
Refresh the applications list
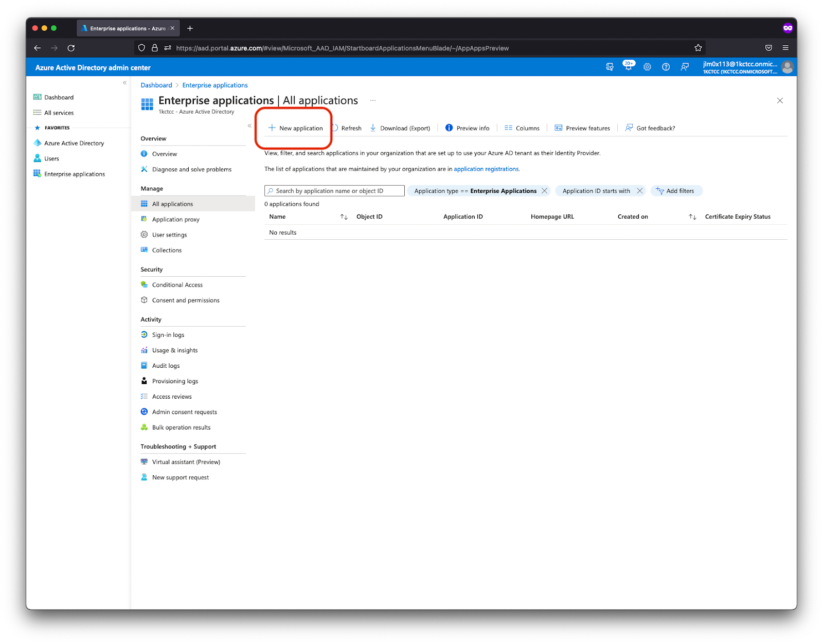(x=347, y=128)
